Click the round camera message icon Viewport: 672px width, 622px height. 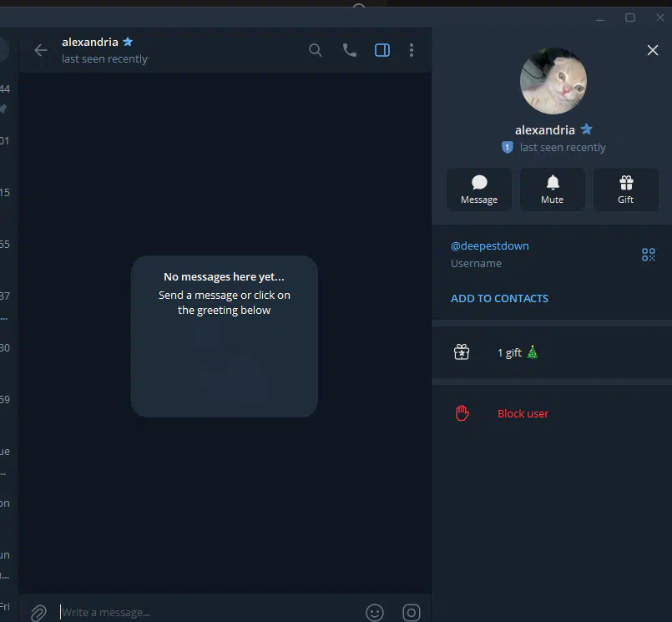point(411,613)
